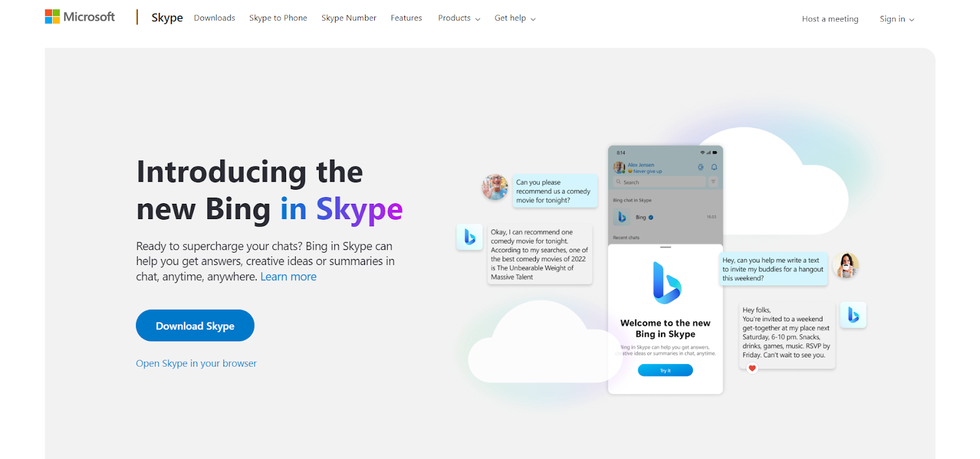This screenshot has height=459, width=980.
Task: Click the notification bell icon in phone mockup
Action: tap(714, 167)
